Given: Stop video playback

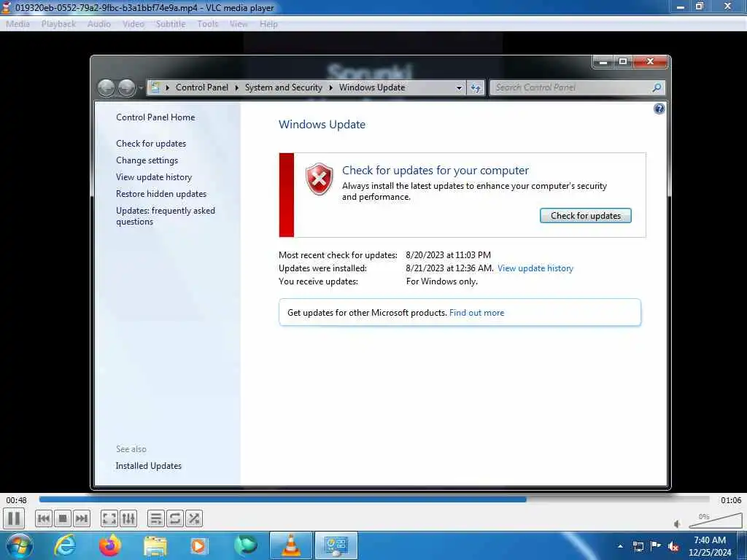Looking at the screenshot, I should tap(63, 518).
